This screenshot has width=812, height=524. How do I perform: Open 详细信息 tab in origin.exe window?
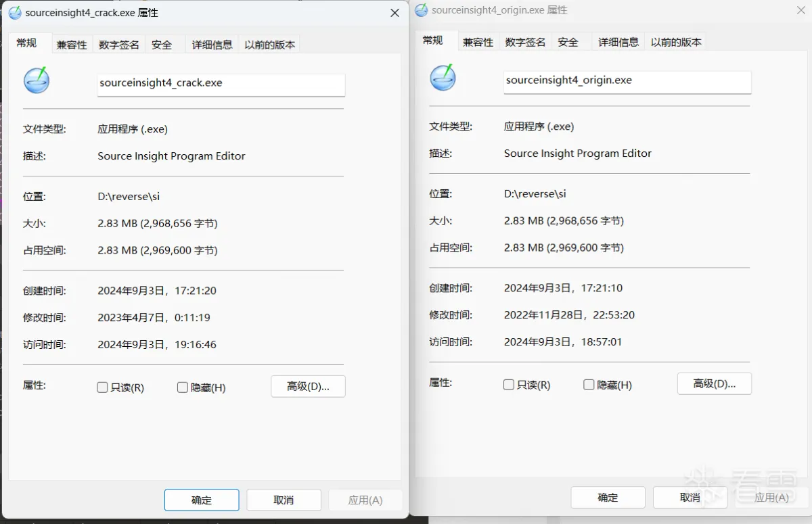click(x=618, y=42)
